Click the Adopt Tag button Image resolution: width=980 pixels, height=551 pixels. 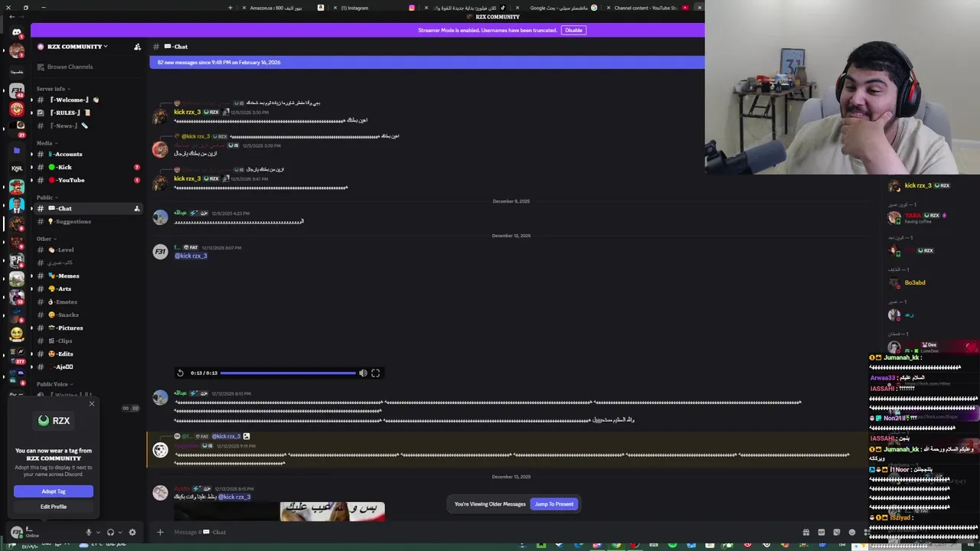(x=54, y=491)
